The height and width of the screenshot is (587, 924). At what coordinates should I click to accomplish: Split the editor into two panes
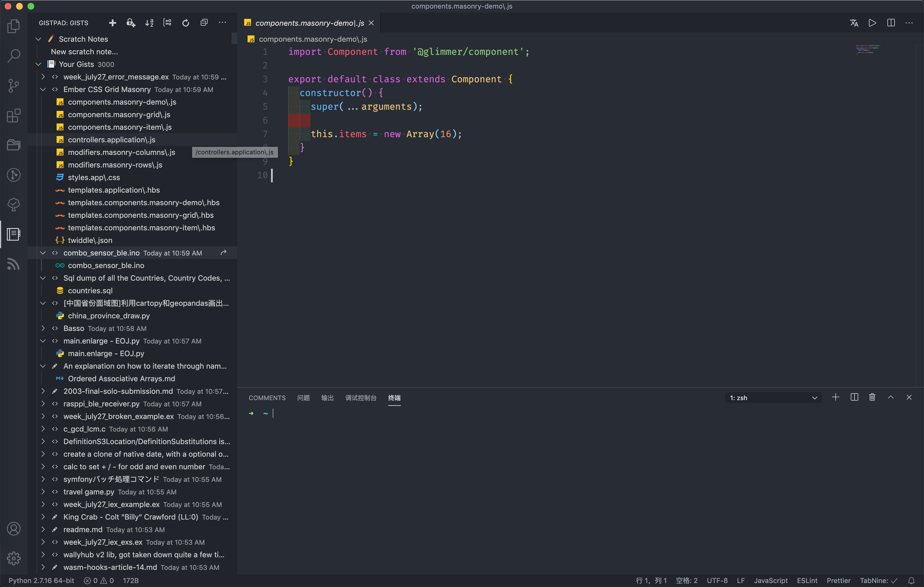click(891, 23)
